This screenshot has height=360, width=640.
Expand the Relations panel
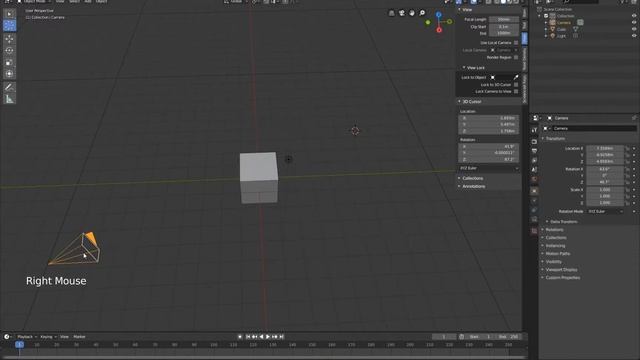(x=554, y=230)
